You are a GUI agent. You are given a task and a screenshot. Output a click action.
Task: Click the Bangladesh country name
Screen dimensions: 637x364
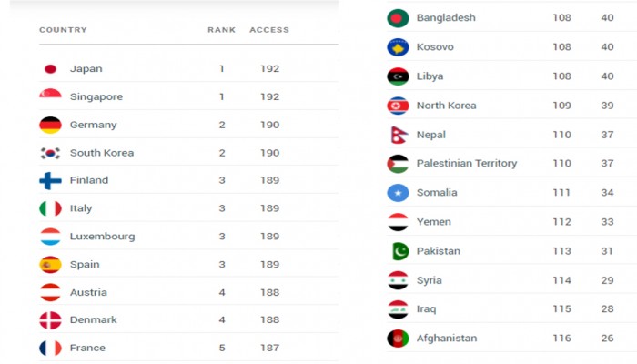point(446,18)
